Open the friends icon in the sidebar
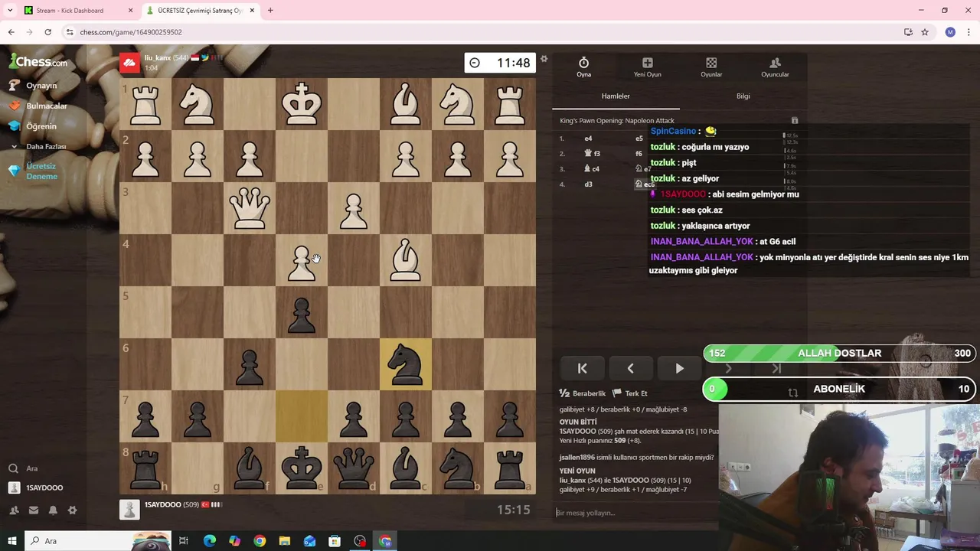This screenshot has height=551, width=980. pyautogui.click(x=14, y=510)
